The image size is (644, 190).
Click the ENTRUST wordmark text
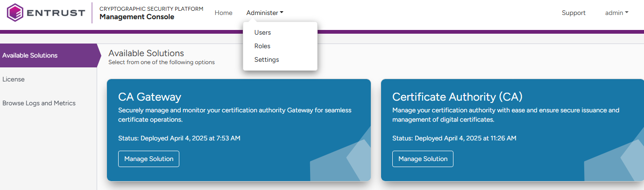click(56, 13)
